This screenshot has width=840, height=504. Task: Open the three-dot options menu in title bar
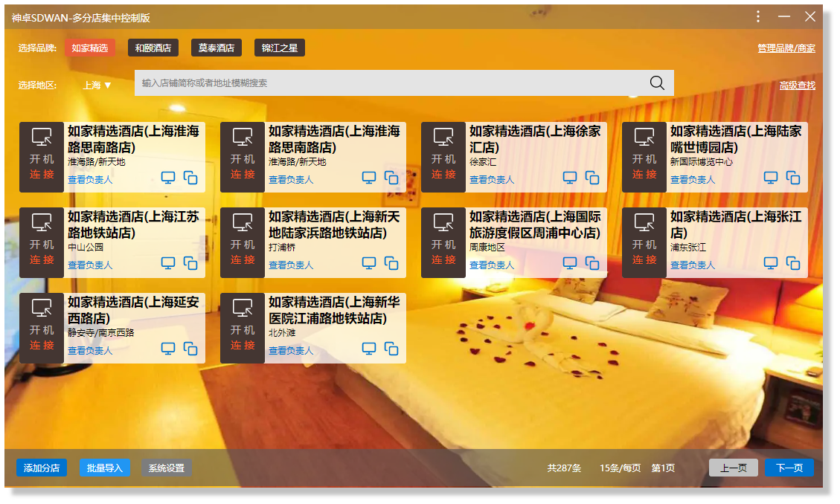(x=758, y=16)
